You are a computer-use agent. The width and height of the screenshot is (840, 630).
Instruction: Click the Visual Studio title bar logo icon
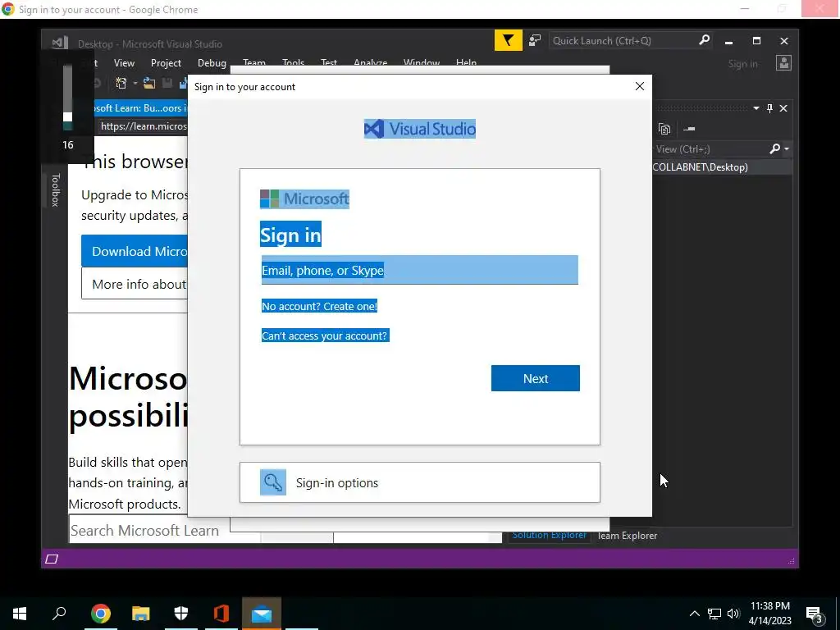[60, 43]
